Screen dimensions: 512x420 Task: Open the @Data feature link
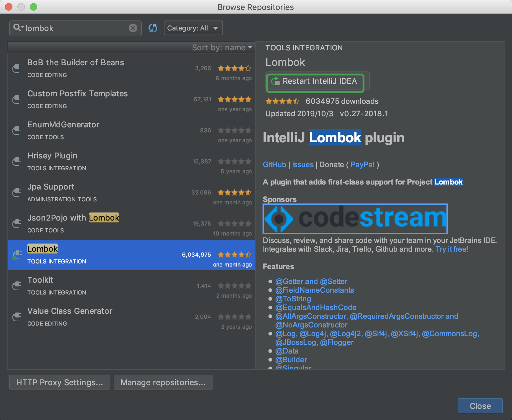click(x=287, y=351)
